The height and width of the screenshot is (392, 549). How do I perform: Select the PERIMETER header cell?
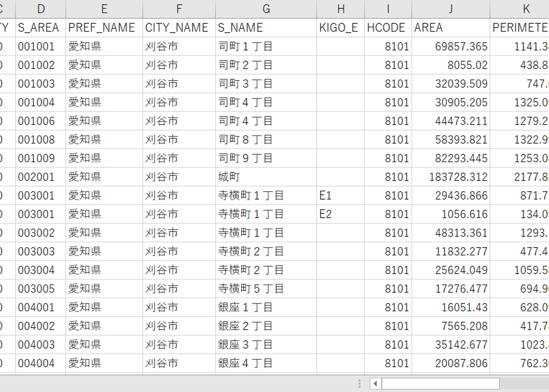(519, 28)
